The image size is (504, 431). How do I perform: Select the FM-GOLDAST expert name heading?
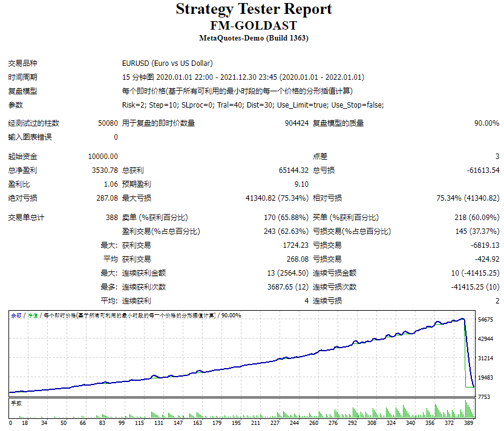[254, 25]
